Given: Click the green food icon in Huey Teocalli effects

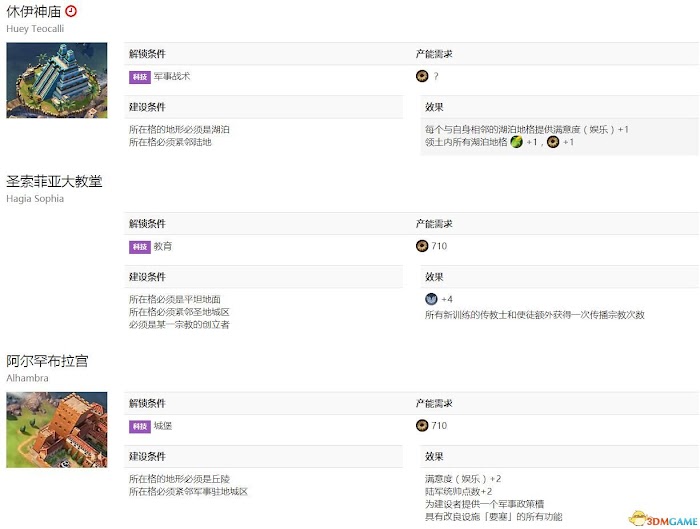Looking at the screenshot, I should tap(517, 142).
